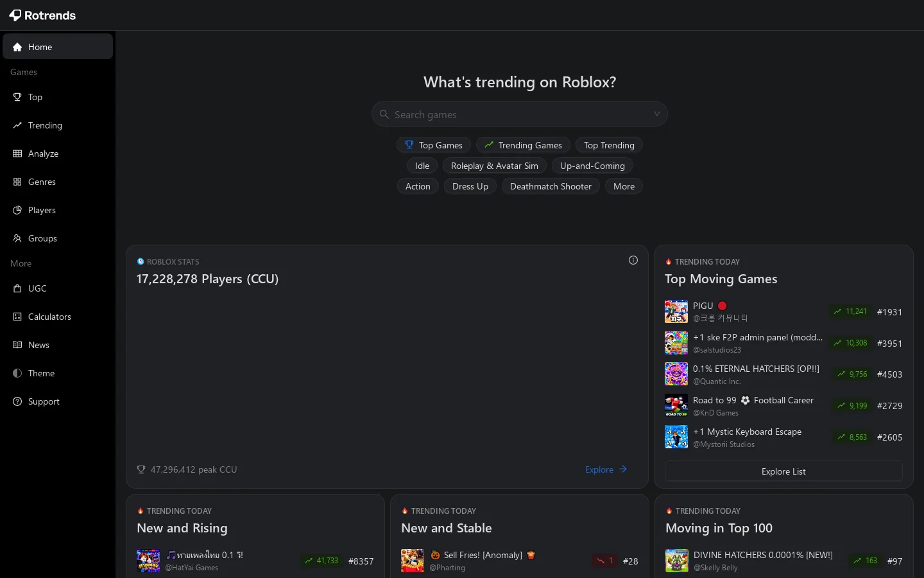Expand the search games dropdown chevron
This screenshot has height=578, width=924.
657,114
